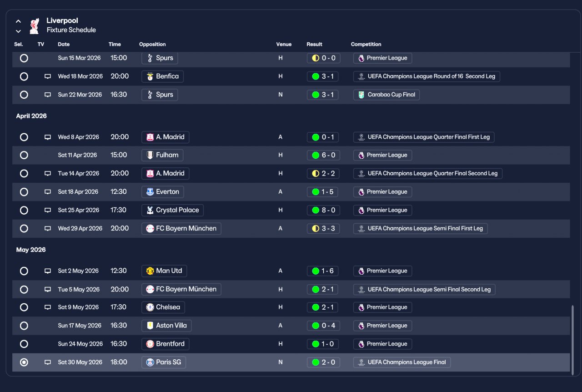Click the down chevron beside Fixture Schedule
Viewport: 582px width, 392px height.
point(18,31)
